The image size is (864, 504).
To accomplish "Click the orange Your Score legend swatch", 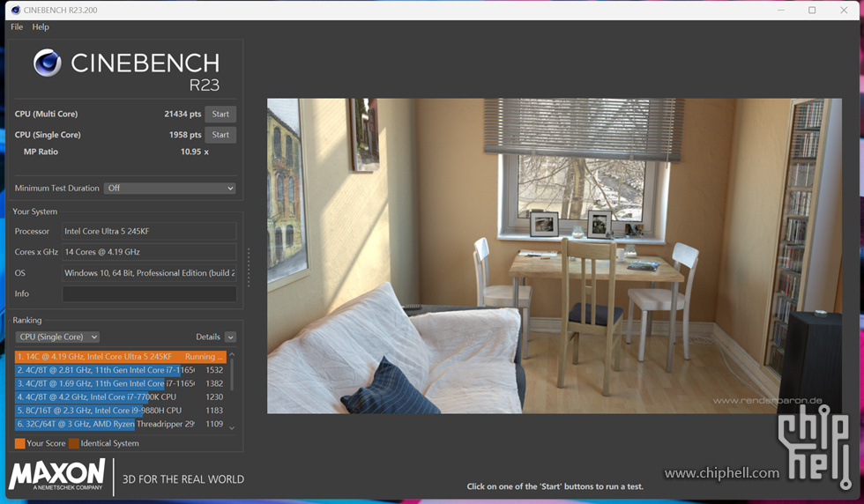I will (x=19, y=443).
